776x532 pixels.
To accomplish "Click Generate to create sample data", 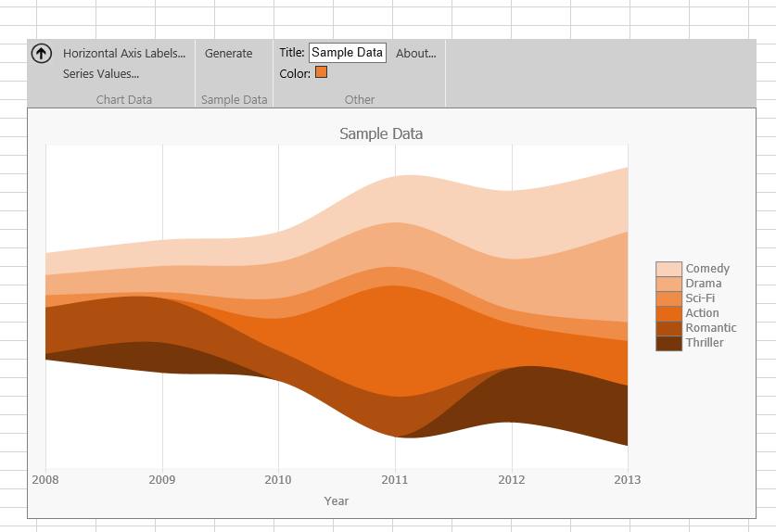I will 228,54.
